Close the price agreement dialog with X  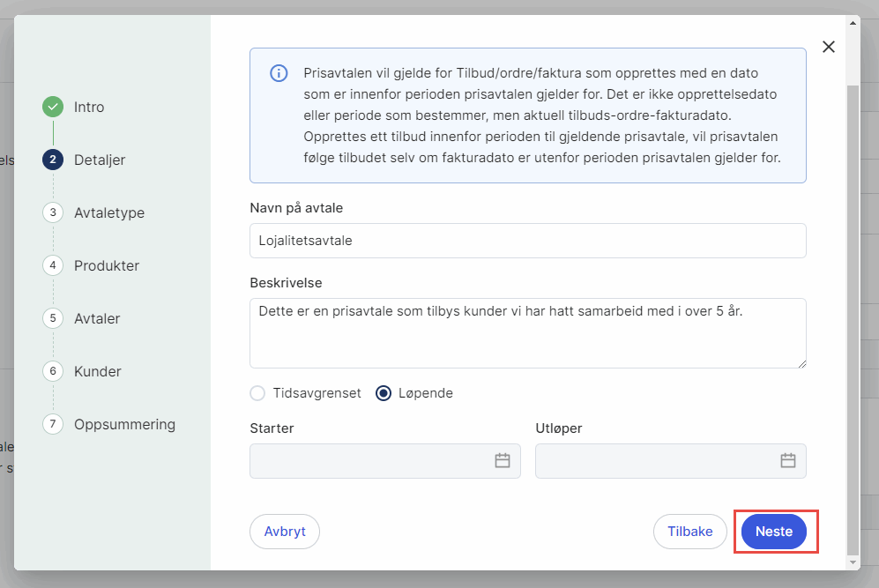[829, 47]
